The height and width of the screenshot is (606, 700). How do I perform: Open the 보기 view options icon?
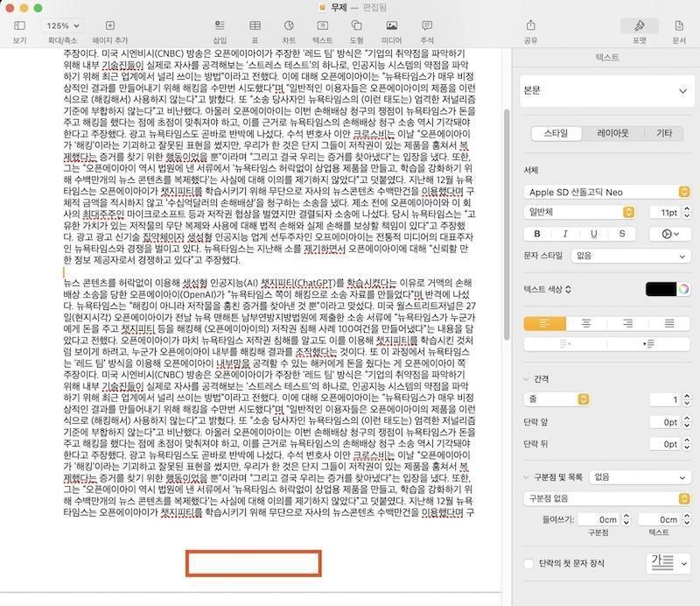click(19, 25)
